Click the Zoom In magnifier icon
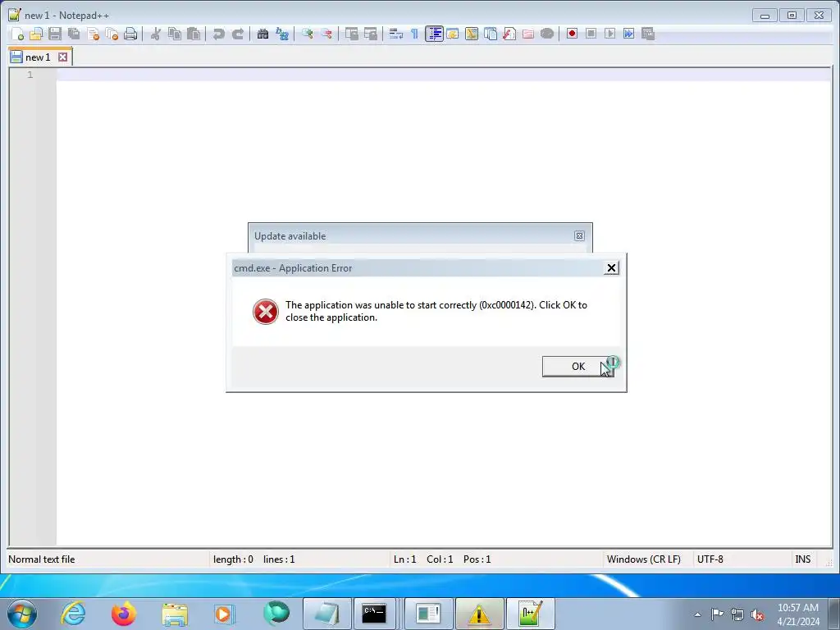This screenshot has height=630, width=840. [x=307, y=34]
